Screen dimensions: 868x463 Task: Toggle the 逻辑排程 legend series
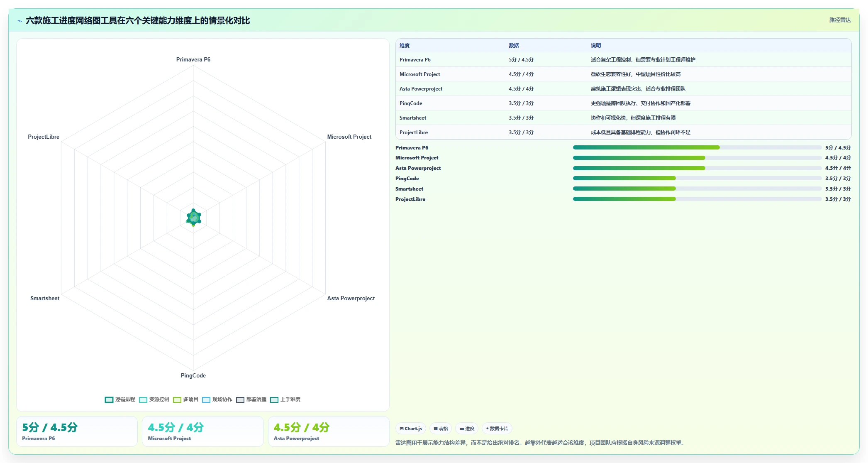pos(120,399)
